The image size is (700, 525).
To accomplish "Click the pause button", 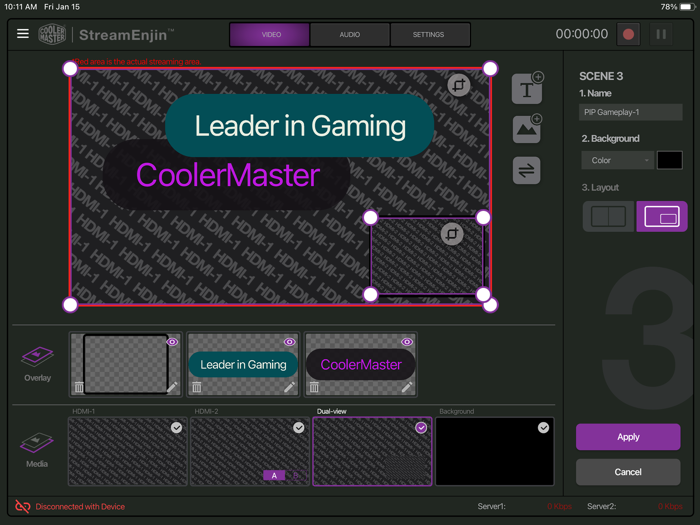I will point(661,34).
